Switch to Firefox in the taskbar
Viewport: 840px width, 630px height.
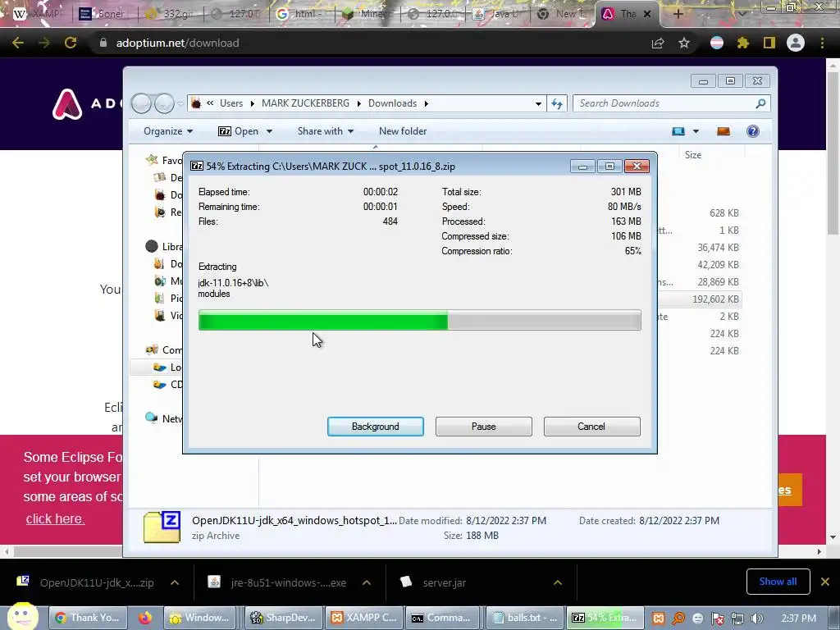144,618
